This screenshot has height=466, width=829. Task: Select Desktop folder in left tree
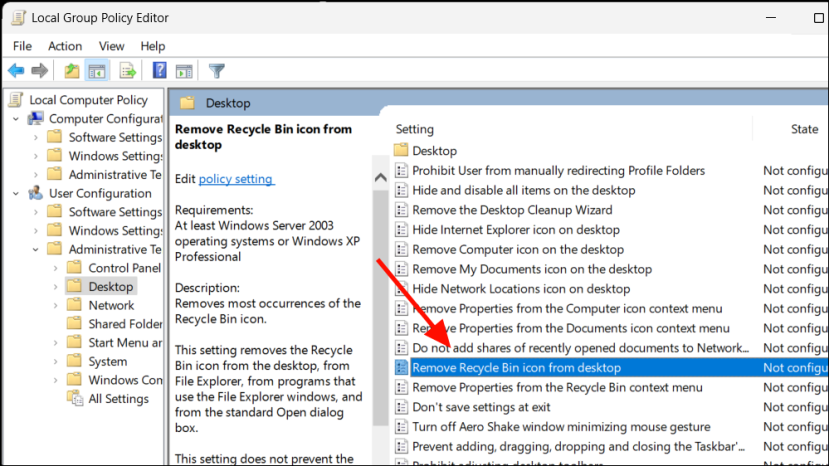tap(110, 286)
